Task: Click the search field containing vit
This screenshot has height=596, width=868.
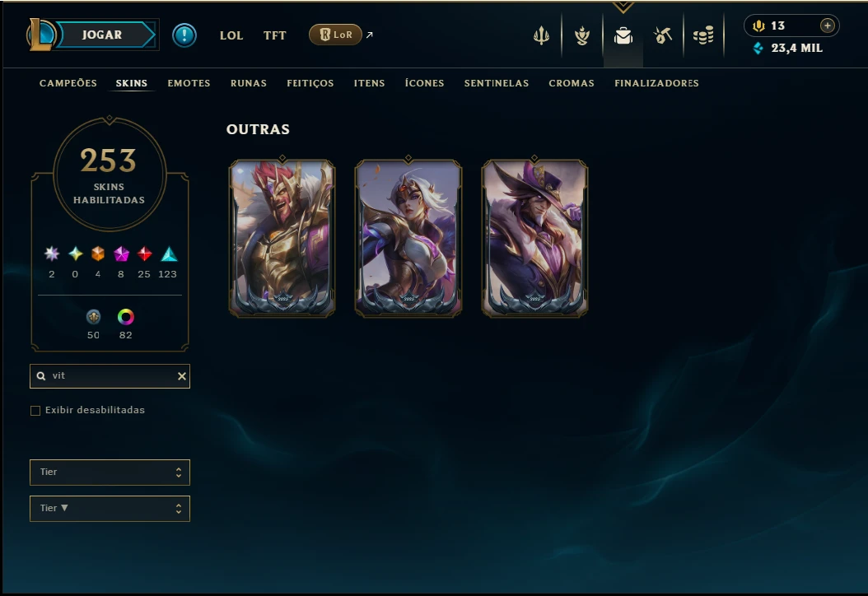Action: click(x=110, y=376)
